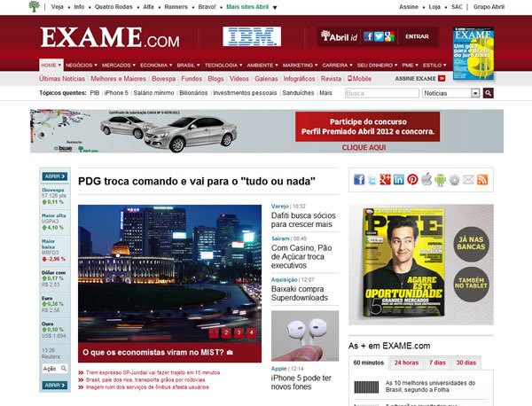Click the Google Plus icon in Abril id bar
The image size is (532, 406).
click(389, 36)
